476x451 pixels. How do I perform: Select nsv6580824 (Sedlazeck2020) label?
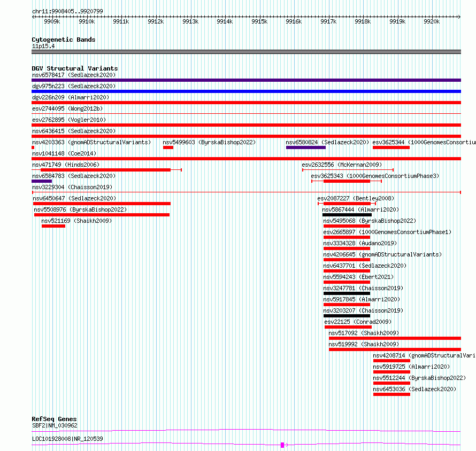[x=327, y=142]
